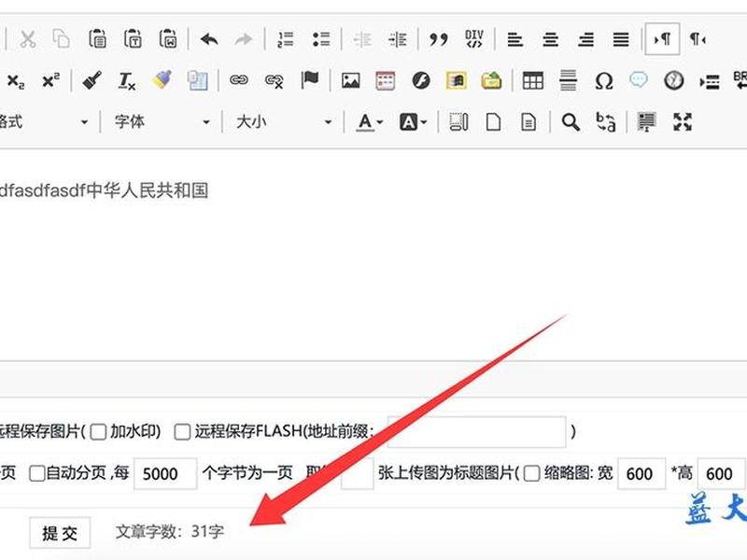Image resolution: width=747 pixels, height=560 pixels.
Task: Click the speech bubble icon
Action: pos(639,79)
